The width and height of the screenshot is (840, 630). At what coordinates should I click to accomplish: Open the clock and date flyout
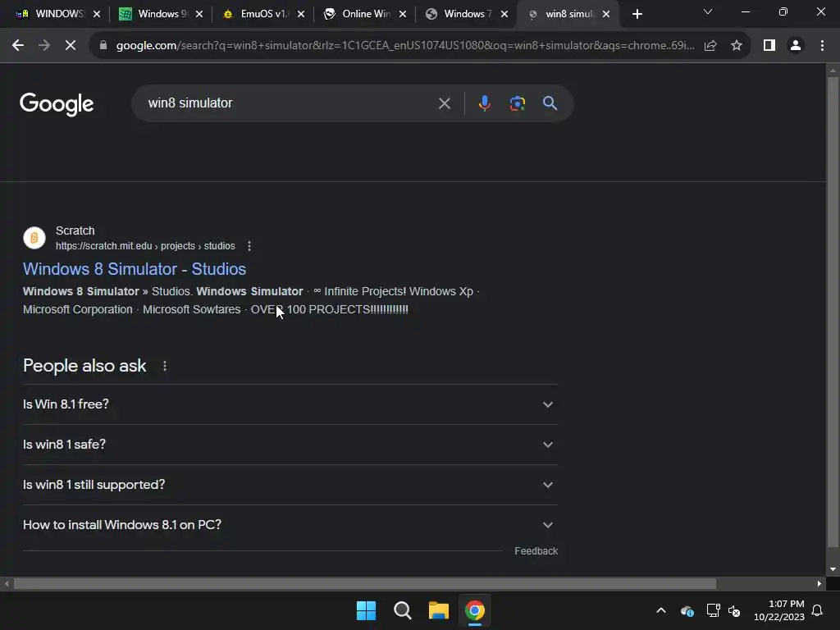(779, 610)
